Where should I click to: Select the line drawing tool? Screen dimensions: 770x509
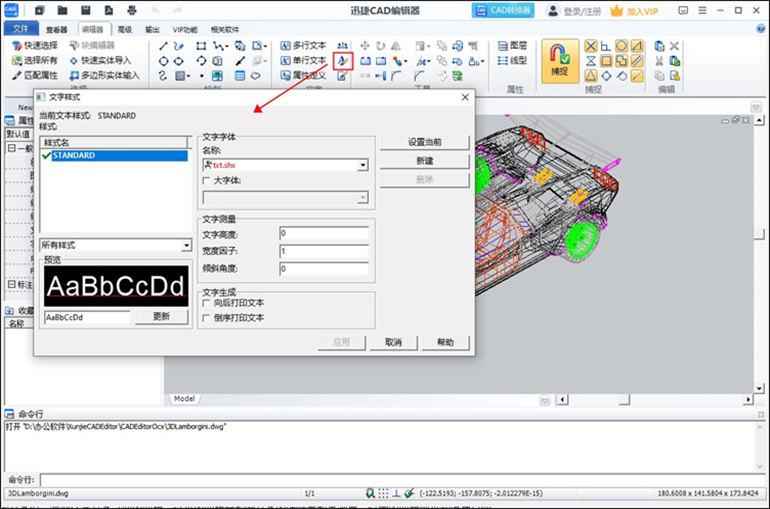click(164, 46)
